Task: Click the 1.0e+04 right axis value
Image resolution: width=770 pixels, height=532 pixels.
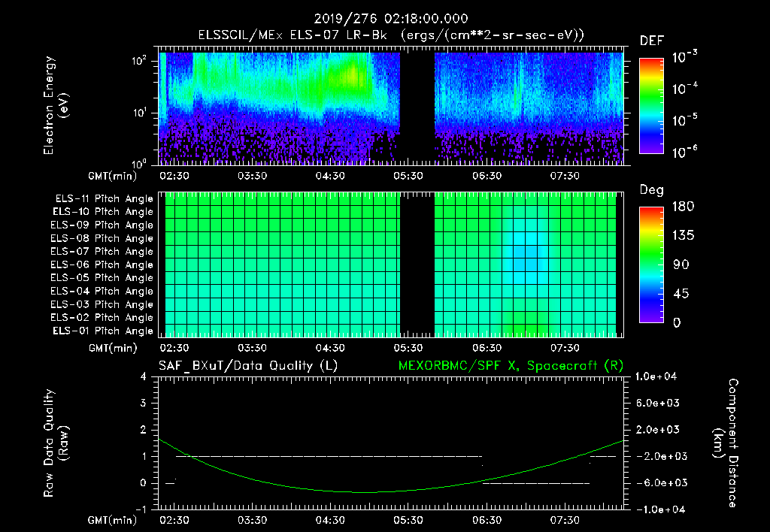Action: pos(656,377)
